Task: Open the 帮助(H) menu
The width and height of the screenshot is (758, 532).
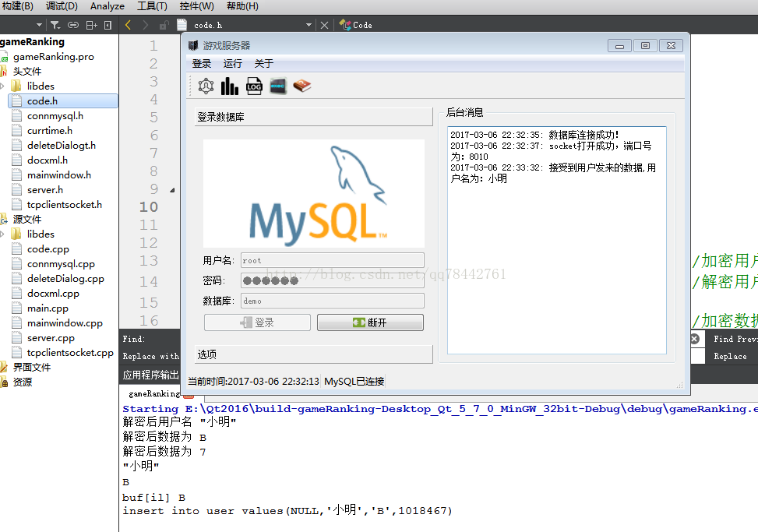Action: pos(243,6)
